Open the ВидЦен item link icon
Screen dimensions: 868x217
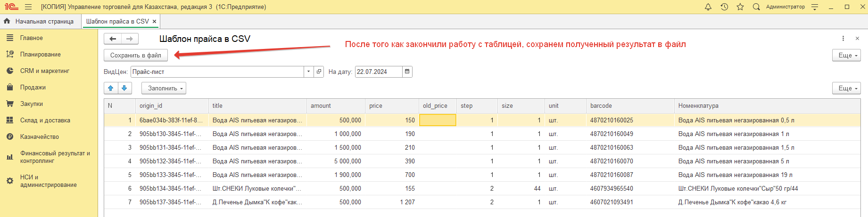pyautogui.click(x=319, y=72)
